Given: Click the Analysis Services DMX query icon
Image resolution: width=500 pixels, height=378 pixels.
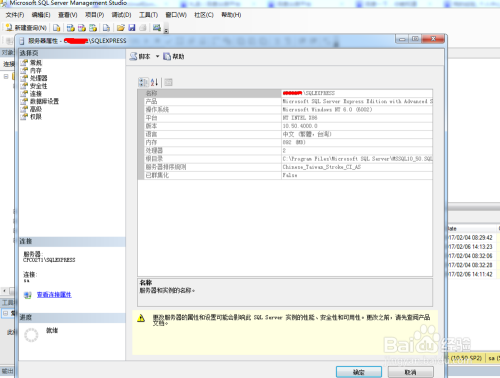Looking at the screenshot, I should (82, 28).
